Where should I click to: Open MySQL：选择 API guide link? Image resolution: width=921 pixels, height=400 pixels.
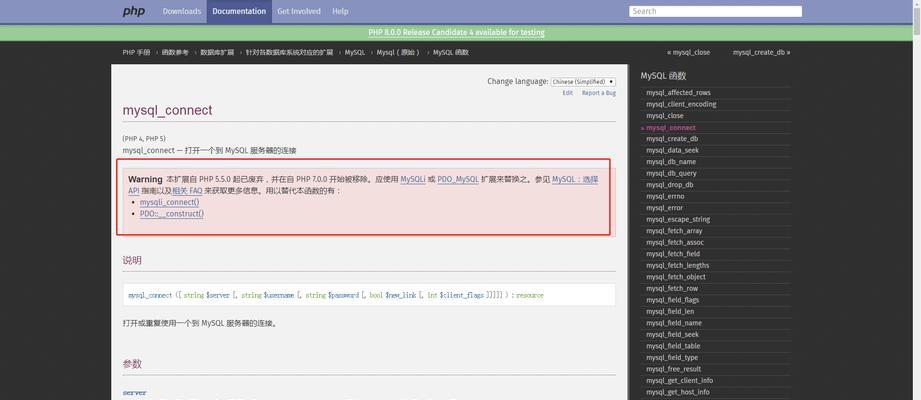[575, 179]
